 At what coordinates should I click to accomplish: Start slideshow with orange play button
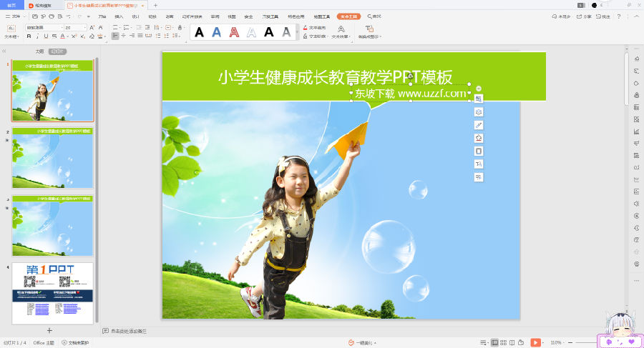click(x=535, y=342)
